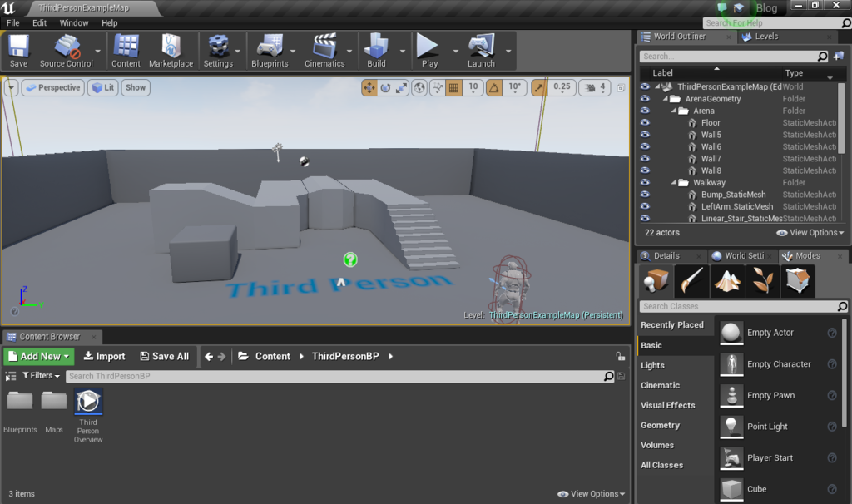Toggle visibility of ArenaGeometry folder
This screenshot has height=504, width=852.
[645, 99]
